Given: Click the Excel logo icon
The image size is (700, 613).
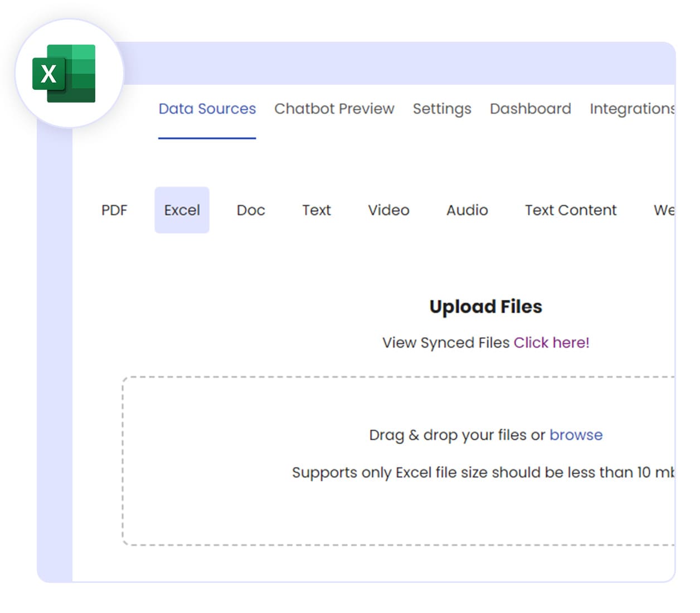Looking at the screenshot, I should [x=64, y=74].
